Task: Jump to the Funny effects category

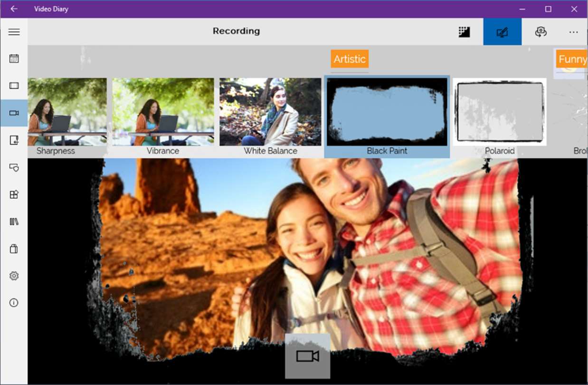Action: [x=572, y=59]
